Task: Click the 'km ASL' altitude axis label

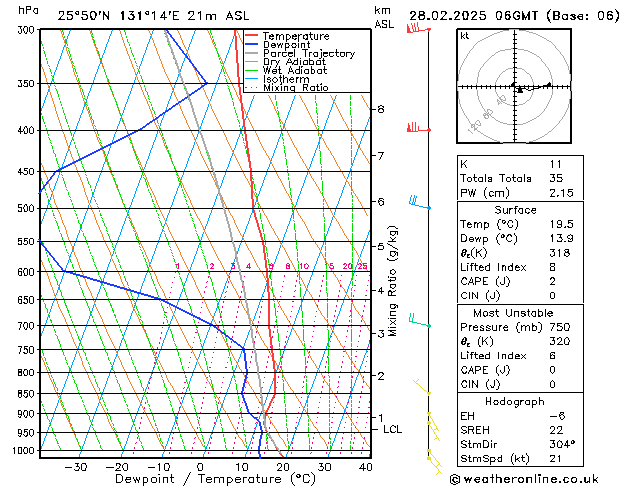Action: 384,17
